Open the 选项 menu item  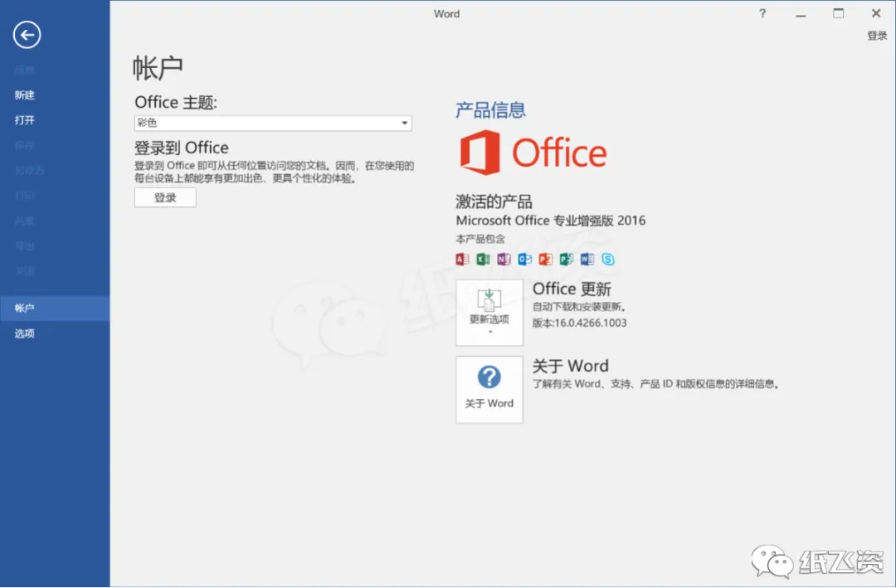[25, 333]
